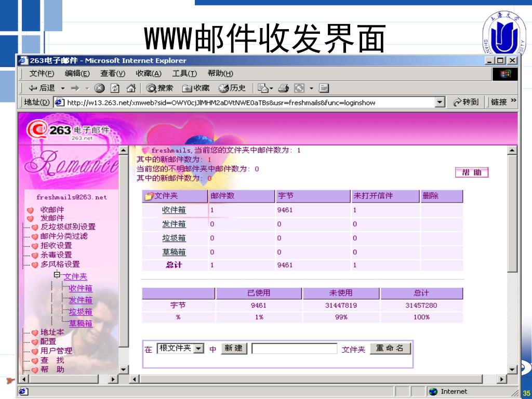The width and height of the screenshot is (532, 399).
Task: Click 发邮件 in the sidebar
Action: coord(52,218)
